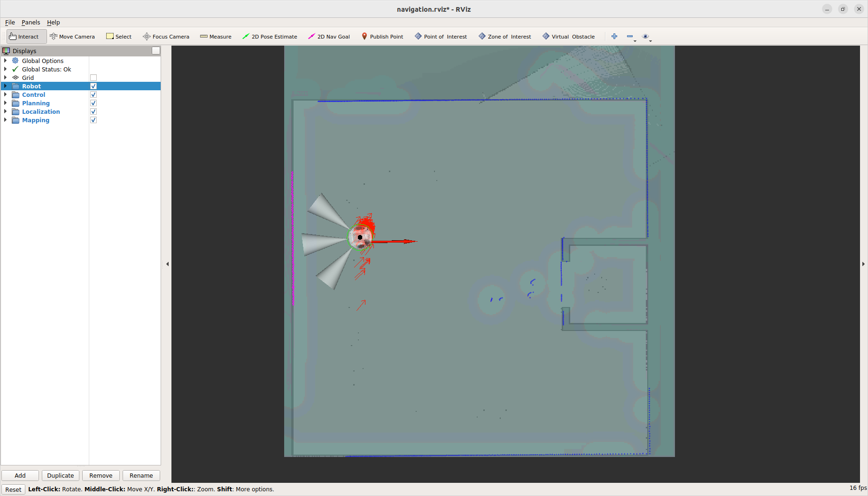Collapse the Displays panel using its side arrow

168,264
